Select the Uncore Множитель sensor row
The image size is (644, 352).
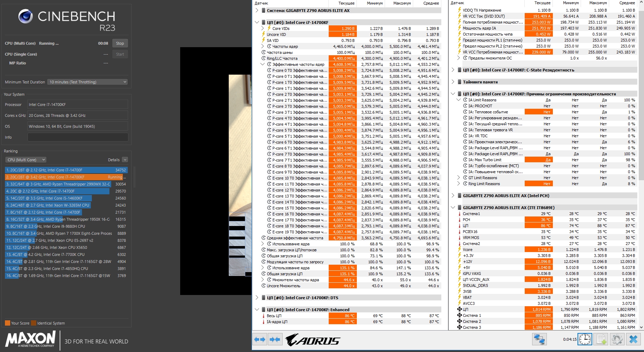347,286
